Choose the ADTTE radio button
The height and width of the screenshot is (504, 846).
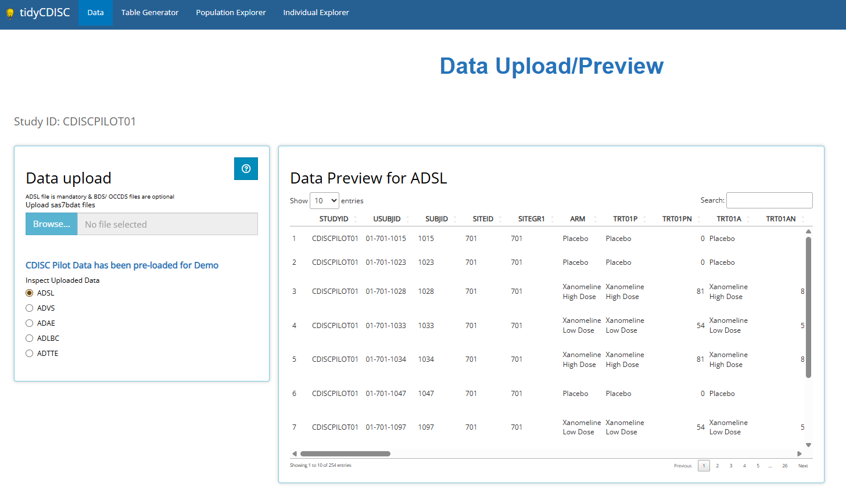pos(30,354)
